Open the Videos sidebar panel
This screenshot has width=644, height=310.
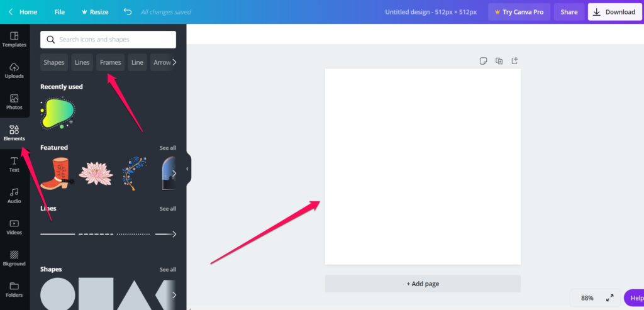pos(14,227)
